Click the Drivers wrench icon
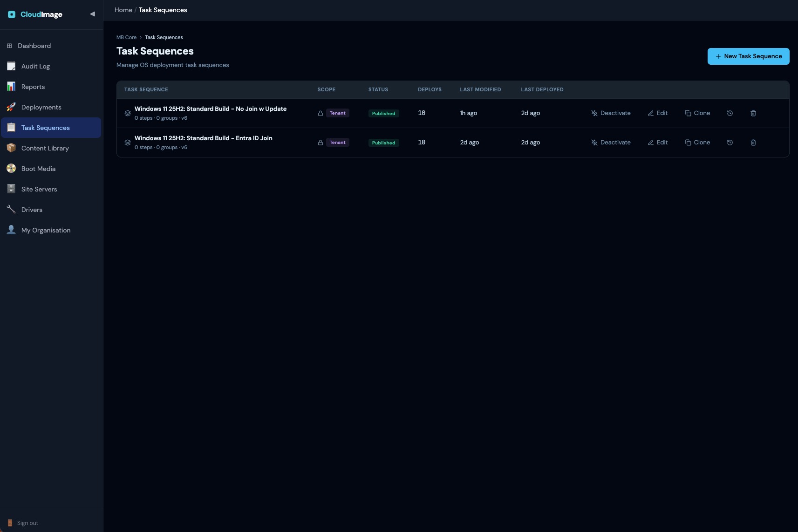Screen dimensions: 798x532 click(11, 210)
